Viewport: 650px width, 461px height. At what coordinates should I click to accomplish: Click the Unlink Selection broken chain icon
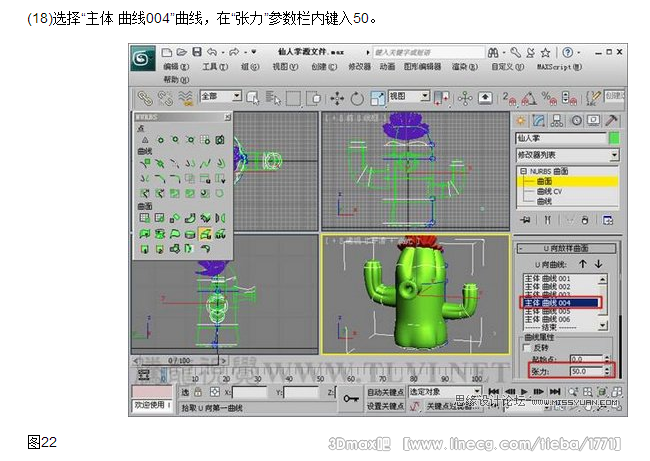(165, 98)
